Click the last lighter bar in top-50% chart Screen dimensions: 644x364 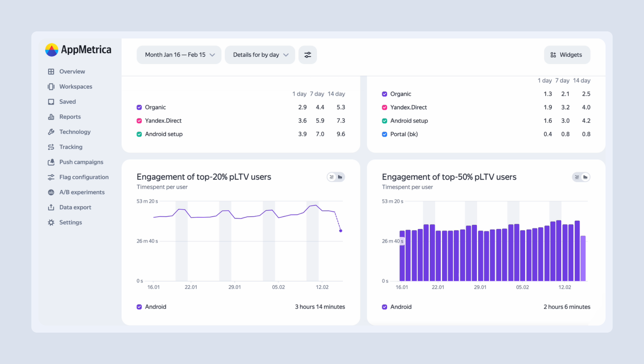[x=583, y=259]
